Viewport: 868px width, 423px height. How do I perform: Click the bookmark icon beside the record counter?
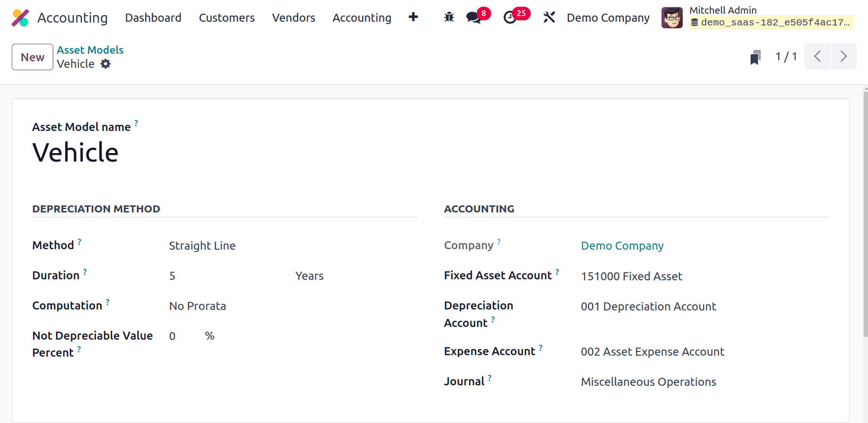pos(755,57)
